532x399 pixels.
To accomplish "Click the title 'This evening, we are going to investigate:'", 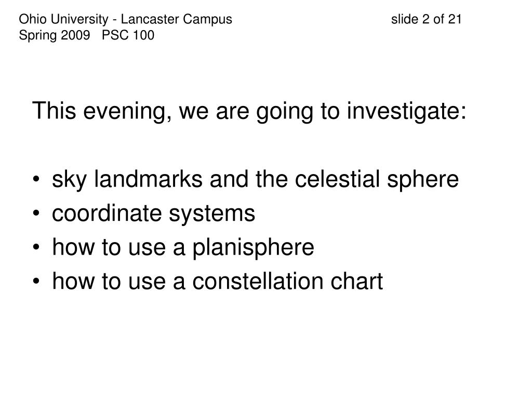I will (249, 111).
